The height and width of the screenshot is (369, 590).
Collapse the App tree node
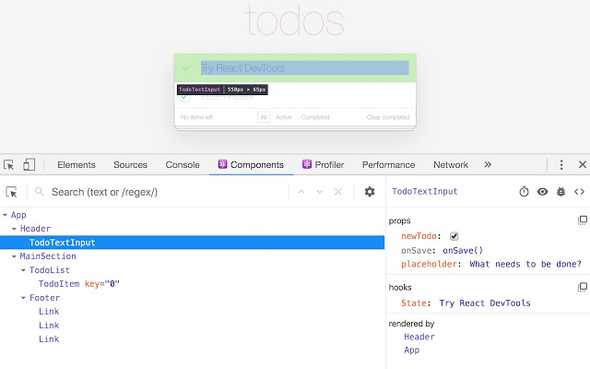[x=5, y=215]
